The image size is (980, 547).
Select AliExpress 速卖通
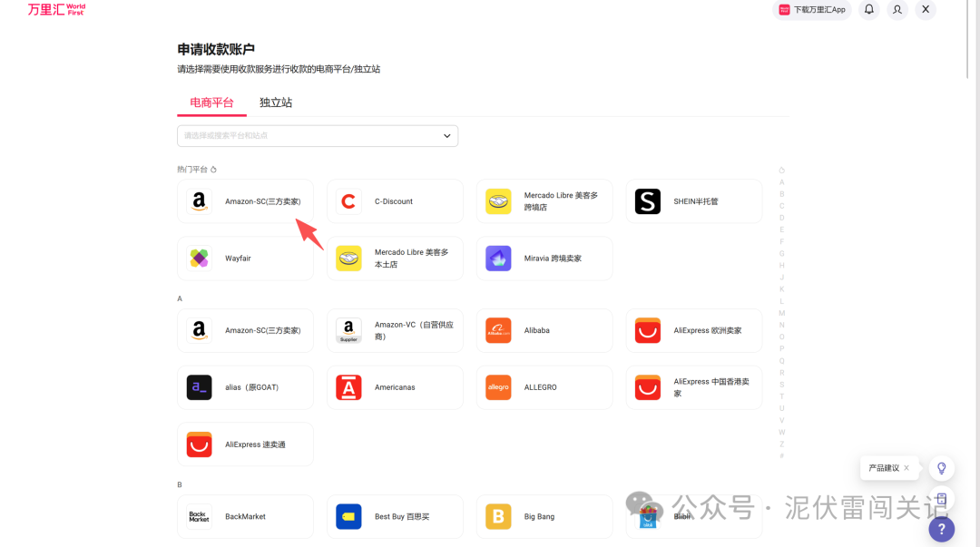245,444
